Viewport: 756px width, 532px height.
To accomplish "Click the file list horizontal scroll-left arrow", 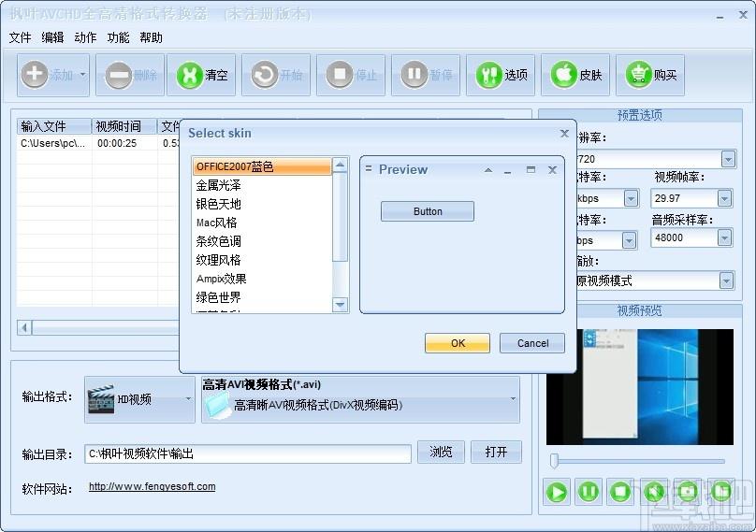I will click(24, 328).
